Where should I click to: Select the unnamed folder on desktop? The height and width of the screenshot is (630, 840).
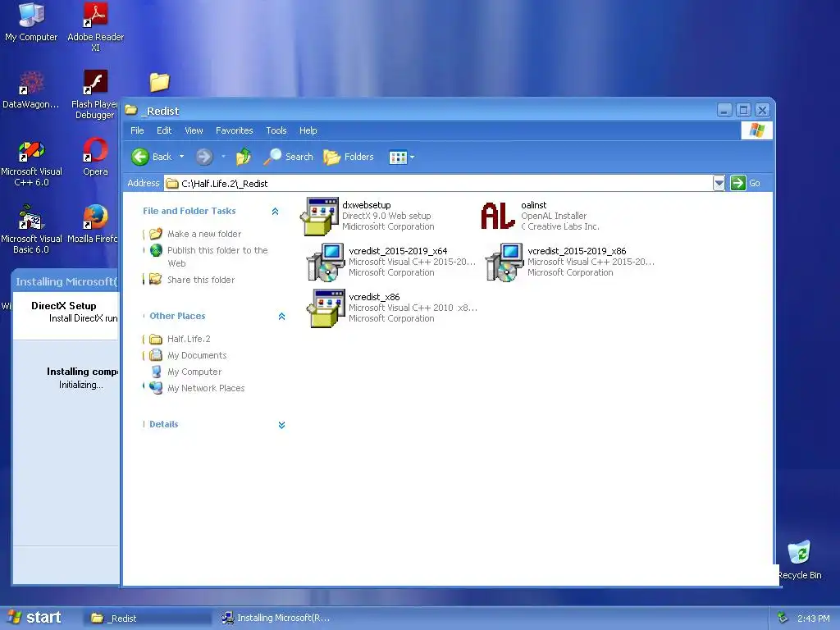click(159, 82)
